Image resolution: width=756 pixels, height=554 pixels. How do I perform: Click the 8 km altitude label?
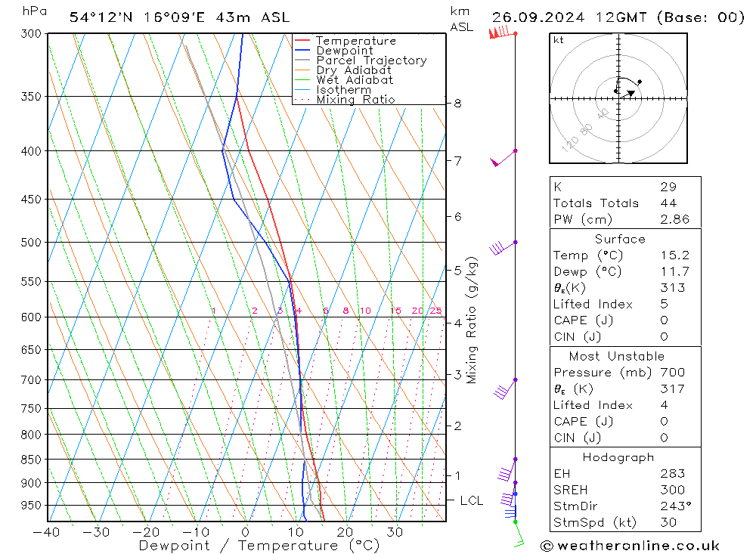(x=457, y=104)
